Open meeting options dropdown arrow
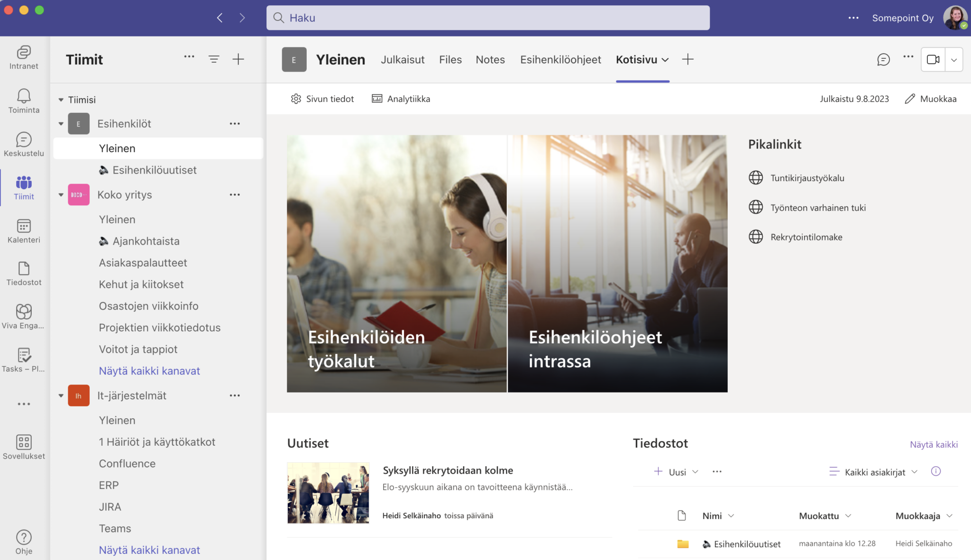 click(x=954, y=60)
